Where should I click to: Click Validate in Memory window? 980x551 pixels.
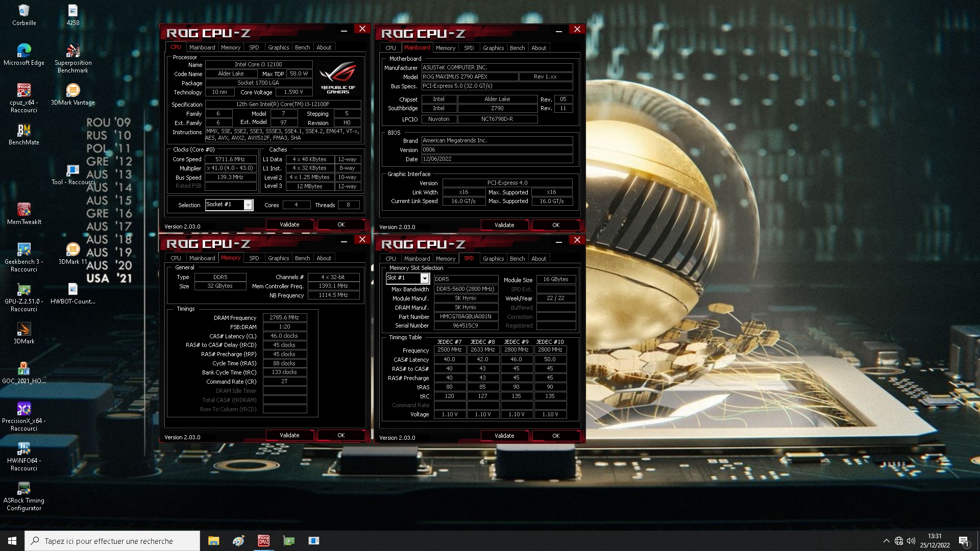pyautogui.click(x=289, y=435)
